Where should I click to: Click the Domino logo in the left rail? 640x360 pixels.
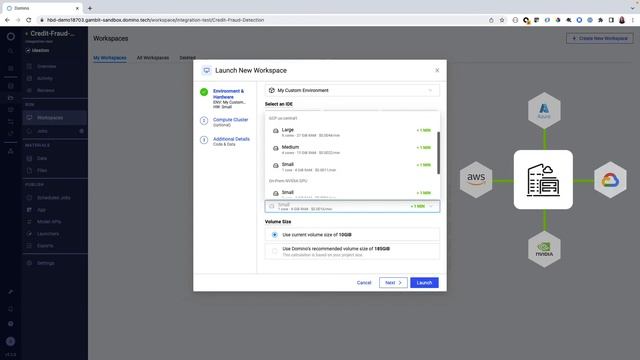tap(11, 36)
